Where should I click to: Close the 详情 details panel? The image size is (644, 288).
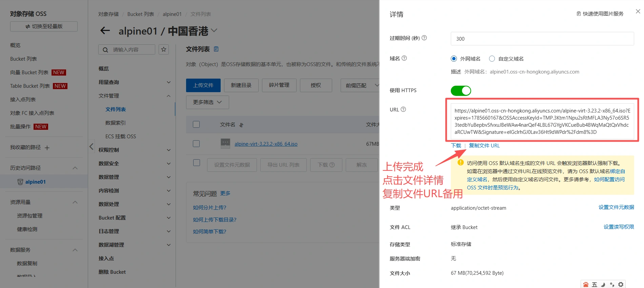[x=638, y=12]
